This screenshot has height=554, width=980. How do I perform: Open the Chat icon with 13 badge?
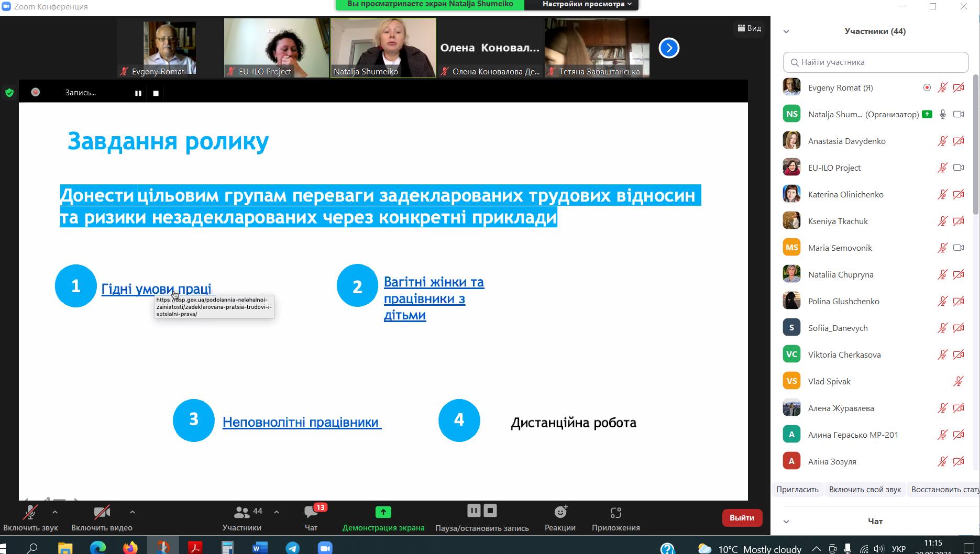tap(311, 512)
